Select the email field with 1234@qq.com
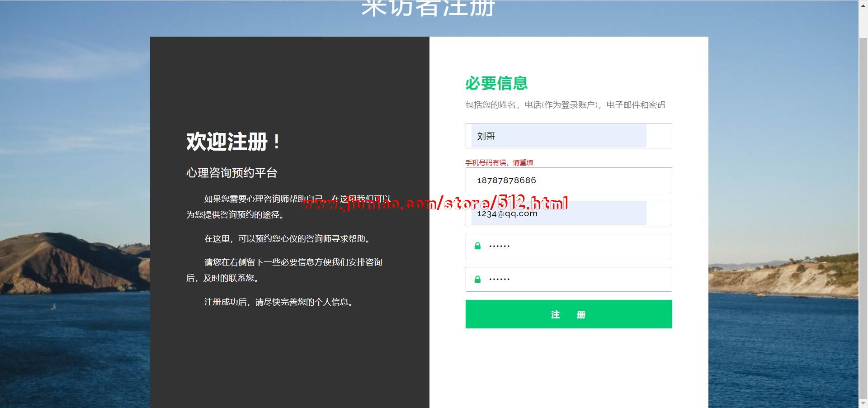The width and height of the screenshot is (868, 408). point(558,213)
